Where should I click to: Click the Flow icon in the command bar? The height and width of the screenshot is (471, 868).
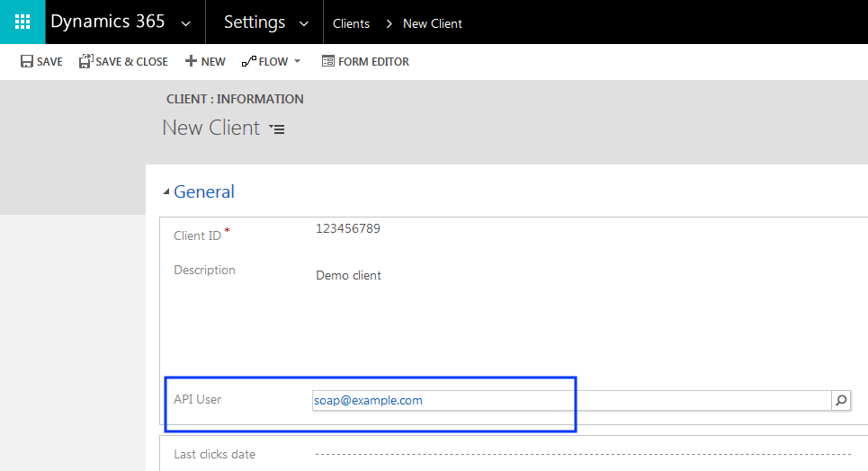(249, 62)
